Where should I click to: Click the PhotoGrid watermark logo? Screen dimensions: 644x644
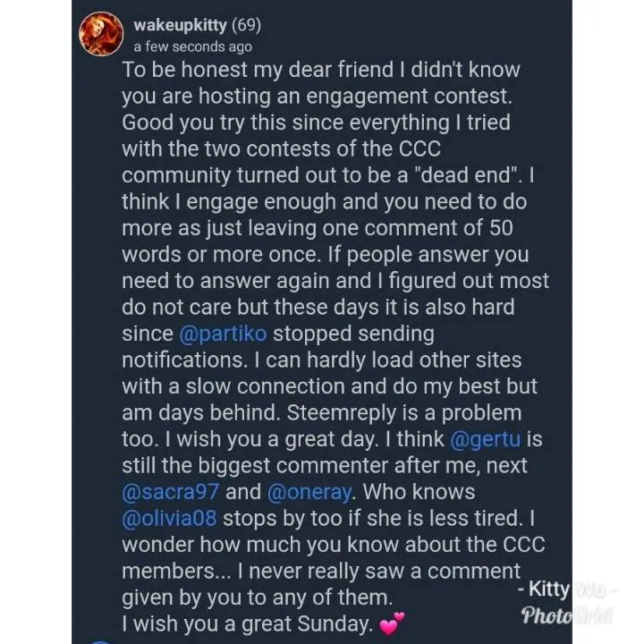click(566, 615)
